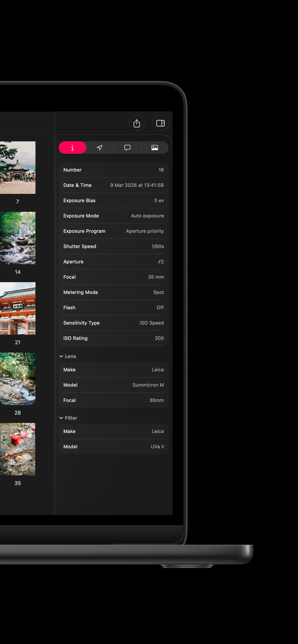Click the Filter Make value Leica
Screen dimensions: 298x644
tap(158, 431)
